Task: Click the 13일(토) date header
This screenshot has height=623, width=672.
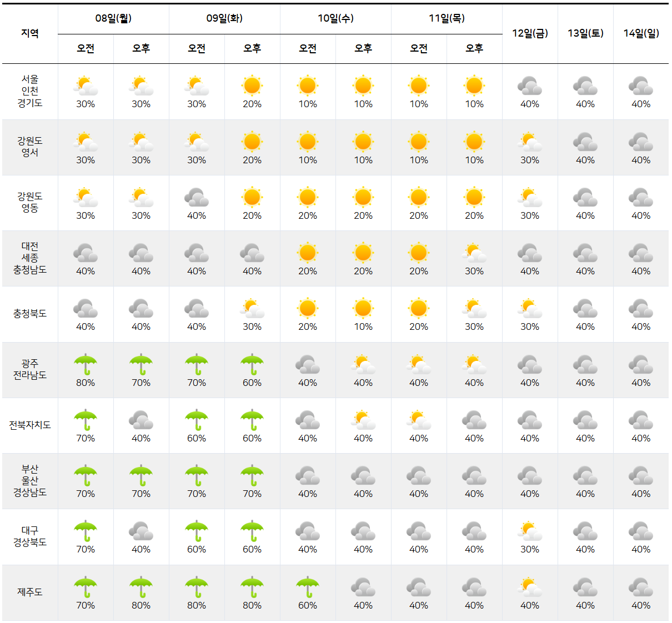Action: [585, 33]
